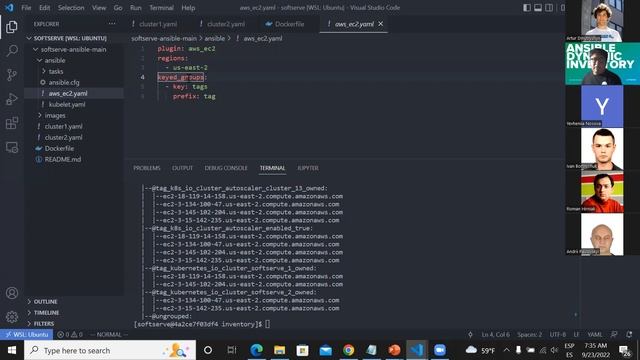Click LF end-of-line setting in status bar

pyautogui.click(x=576, y=334)
